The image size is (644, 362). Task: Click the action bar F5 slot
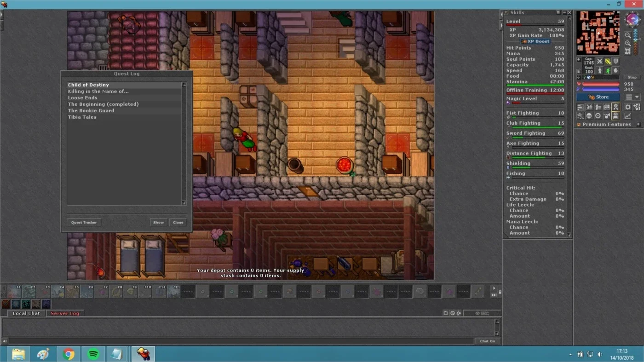(x=72, y=291)
